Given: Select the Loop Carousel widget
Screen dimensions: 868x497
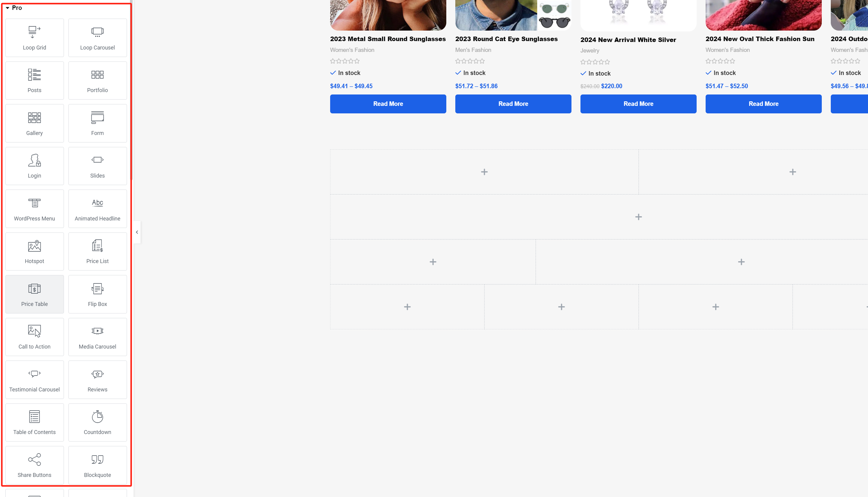Looking at the screenshot, I should tap(97, 37).
